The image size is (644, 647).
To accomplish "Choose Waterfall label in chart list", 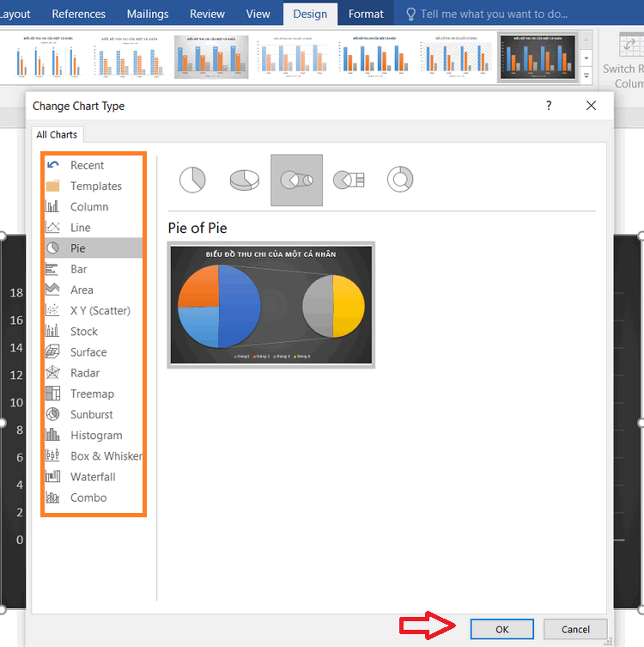I will click(94, 477).
